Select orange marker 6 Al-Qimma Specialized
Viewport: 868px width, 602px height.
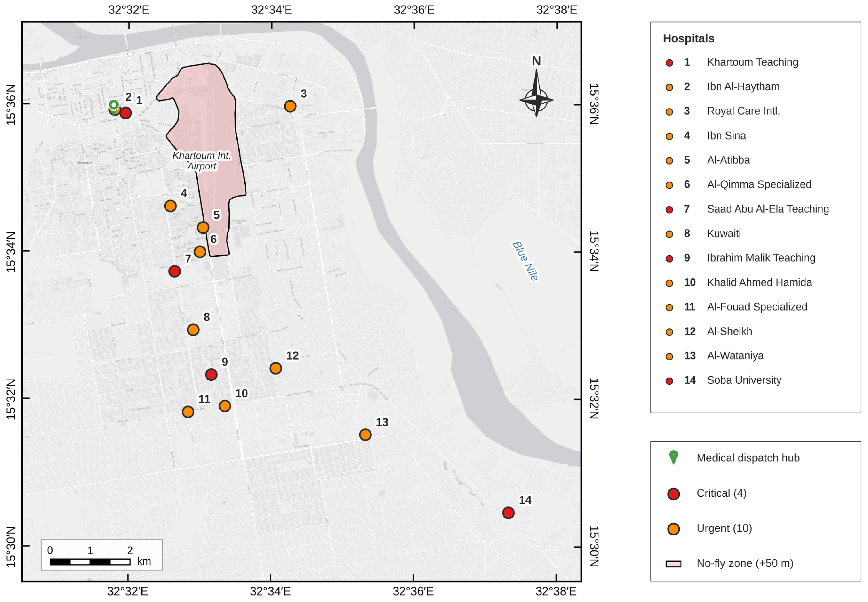click(200, 252)
